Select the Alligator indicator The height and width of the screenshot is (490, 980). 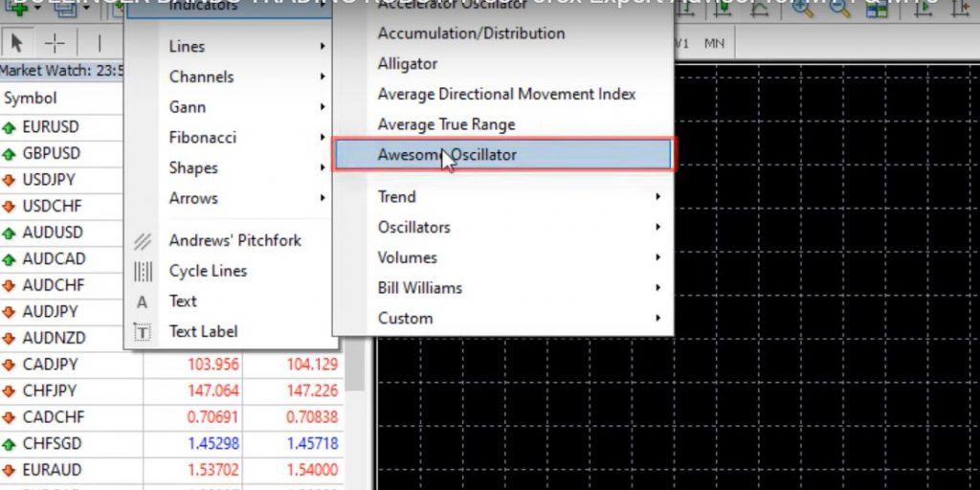tap(408, 64)
